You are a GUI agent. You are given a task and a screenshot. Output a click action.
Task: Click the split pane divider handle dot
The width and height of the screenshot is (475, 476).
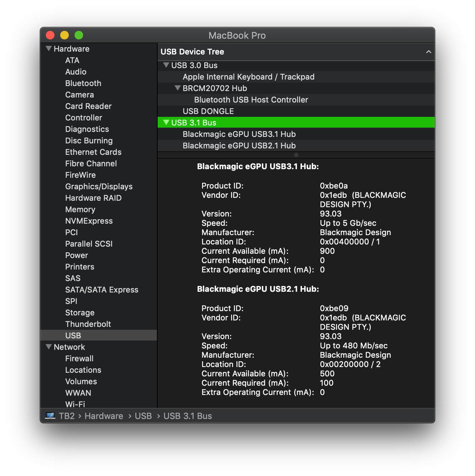pyautogui.click(x=296, y=155)
